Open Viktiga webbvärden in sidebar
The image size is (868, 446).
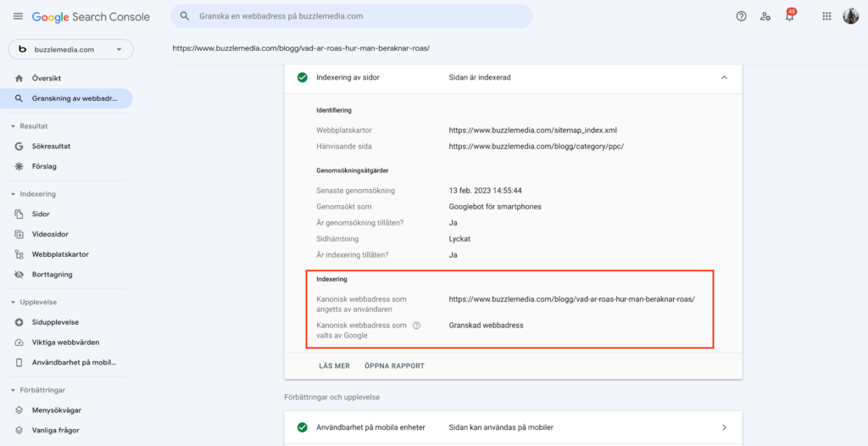66,343
